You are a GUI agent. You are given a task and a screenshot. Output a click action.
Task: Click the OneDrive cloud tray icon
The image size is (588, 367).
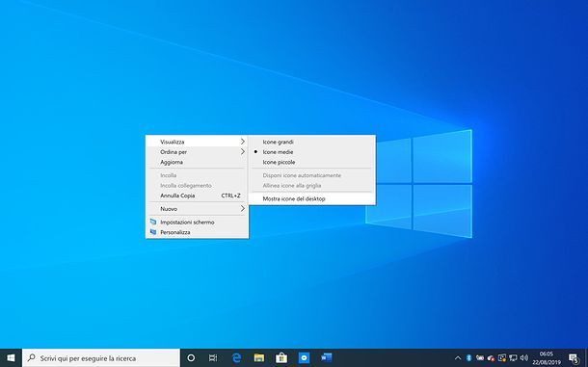[x=491, y=358]
